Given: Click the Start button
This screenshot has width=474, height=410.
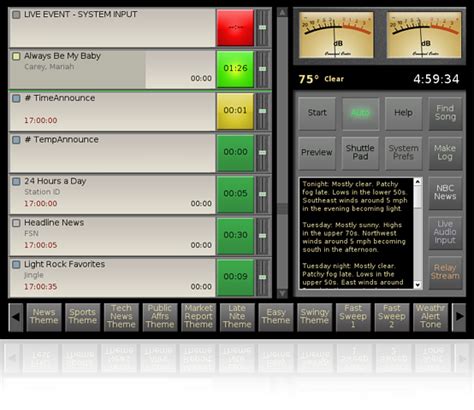Looking at the screenshot, I should (317, 113).
